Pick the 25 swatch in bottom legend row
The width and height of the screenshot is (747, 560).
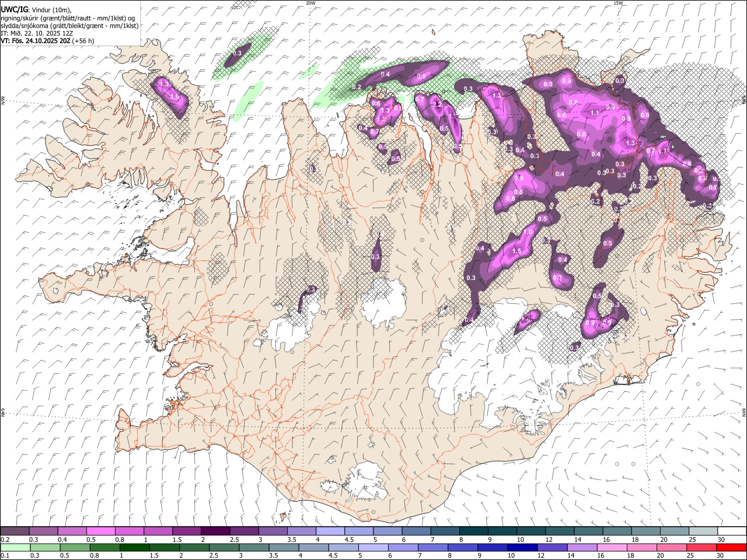pyautogui.click(x=702, y=548)
